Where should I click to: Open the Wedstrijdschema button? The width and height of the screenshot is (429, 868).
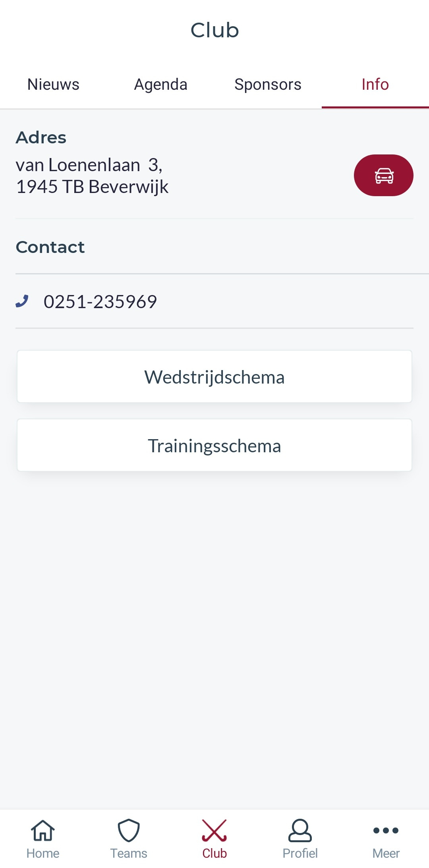tap(214, 377)
